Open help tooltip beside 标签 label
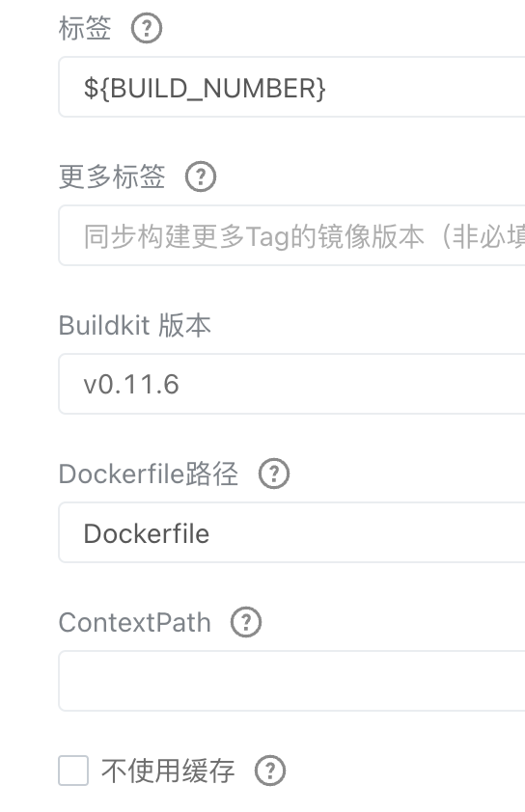Viewport: 525px width, 812px height. pyautogui.click(x=146, y=29)
